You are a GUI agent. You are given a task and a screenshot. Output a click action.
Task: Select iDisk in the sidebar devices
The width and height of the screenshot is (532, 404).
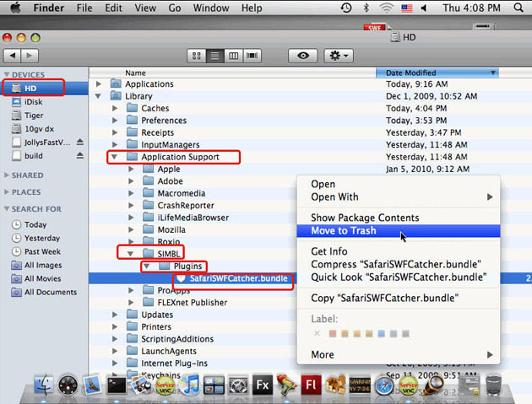pos(33,101)
